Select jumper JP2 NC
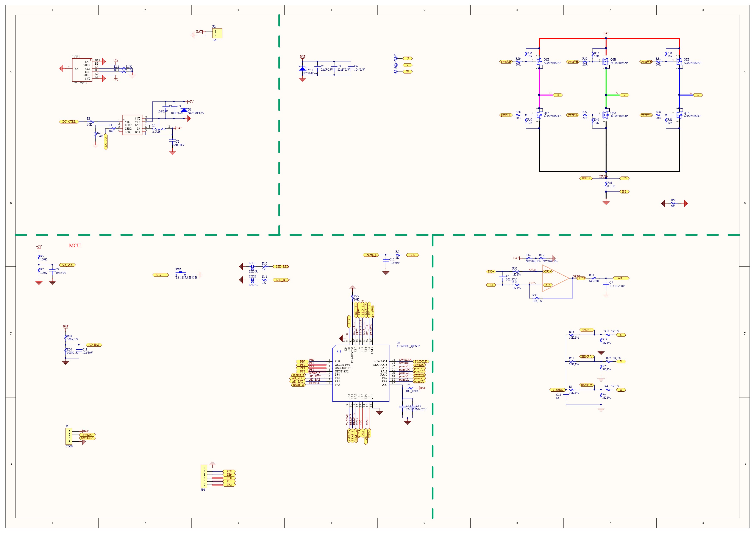The width and height of the screenshot is (756, 534). [673, 203]
